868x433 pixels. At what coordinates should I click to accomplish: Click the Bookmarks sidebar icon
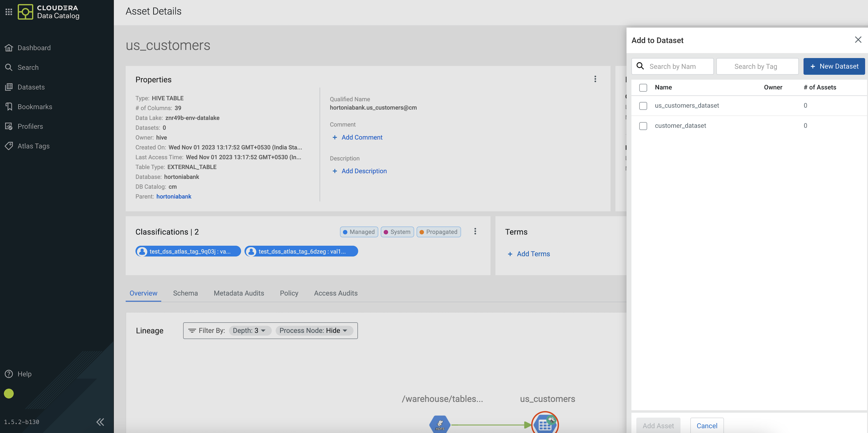tap(9, 107)
